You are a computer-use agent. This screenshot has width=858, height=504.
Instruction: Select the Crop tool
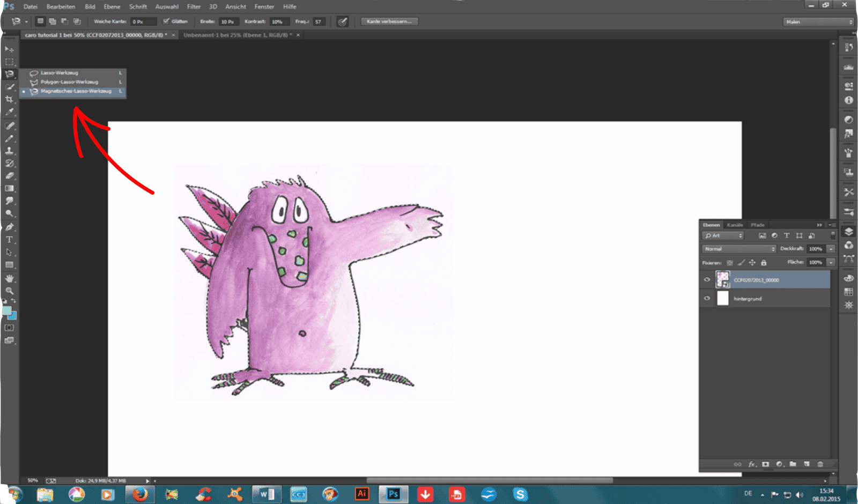[x=9, y=100]
